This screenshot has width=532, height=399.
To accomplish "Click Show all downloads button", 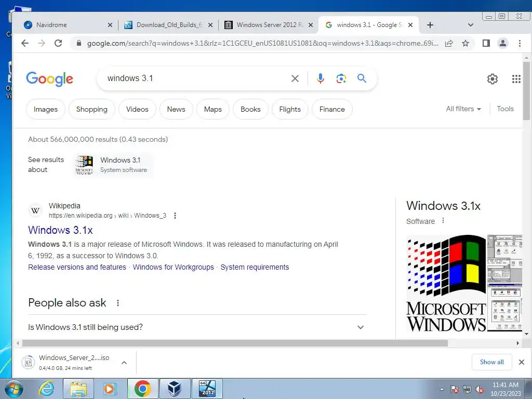I will 491,362.
